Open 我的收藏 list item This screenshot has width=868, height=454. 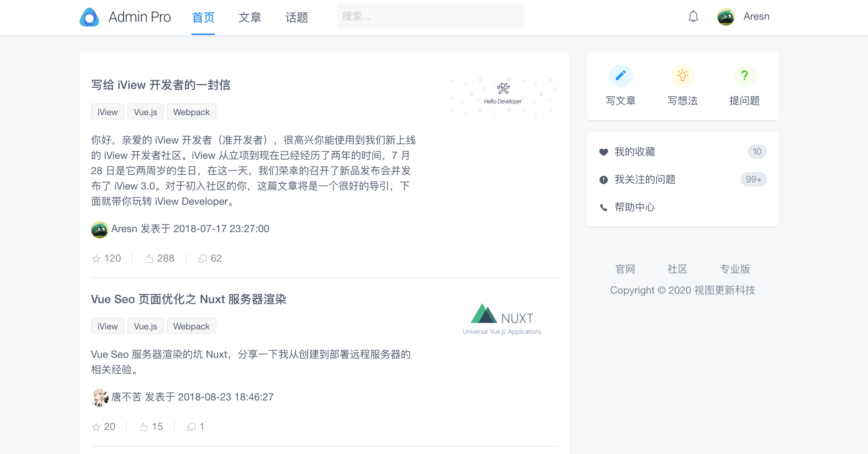pyautogui.click(x=683, y=152)
